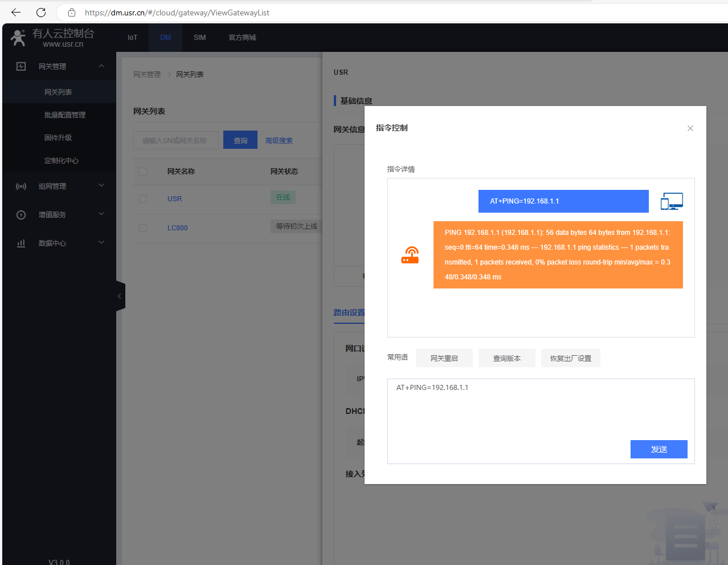Click the 组网管理 network icon
This screenshot has height=565, width=728.
point(21,186)
